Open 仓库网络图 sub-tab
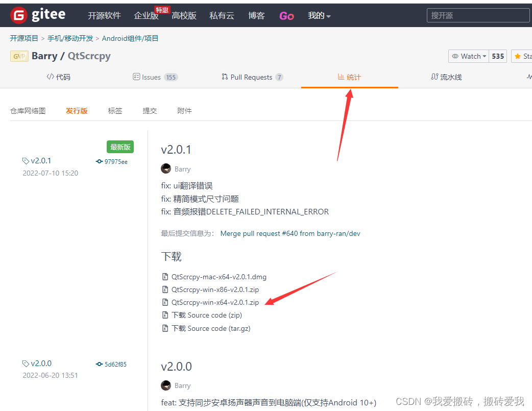532x411 pixels. pyautogui.click(x=28, y=111)
